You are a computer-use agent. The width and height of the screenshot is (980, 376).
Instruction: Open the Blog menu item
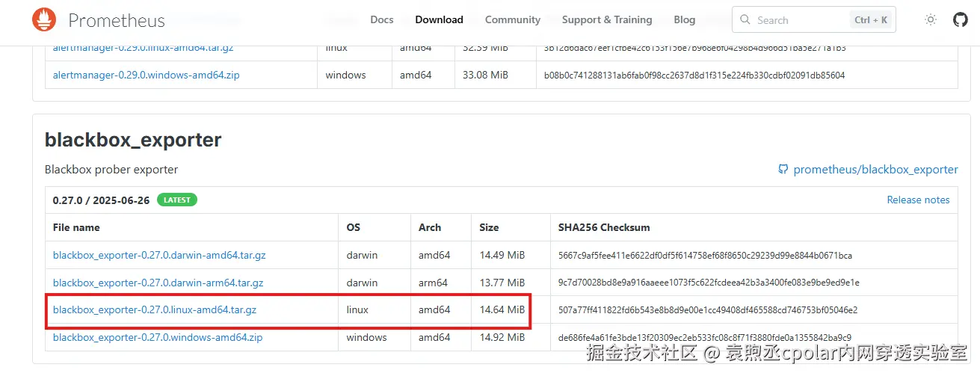(x=685, y=20)
